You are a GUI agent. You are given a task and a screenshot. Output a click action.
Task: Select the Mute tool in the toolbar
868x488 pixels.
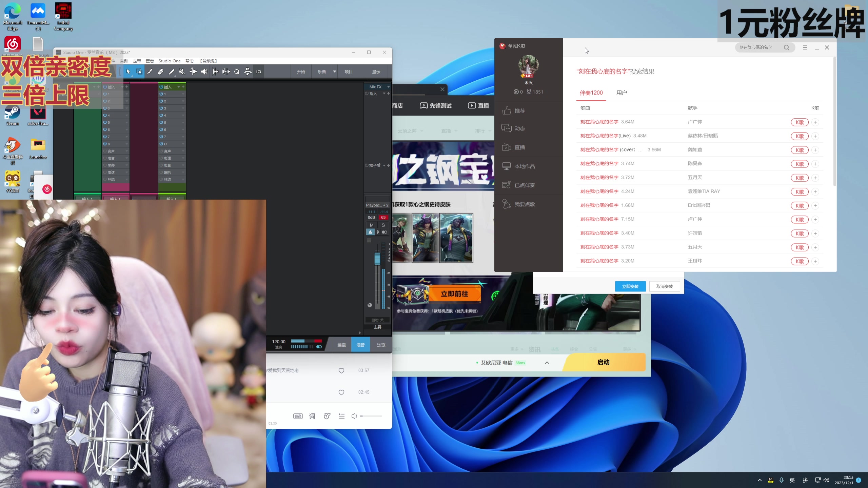click(x=182, y=72)
